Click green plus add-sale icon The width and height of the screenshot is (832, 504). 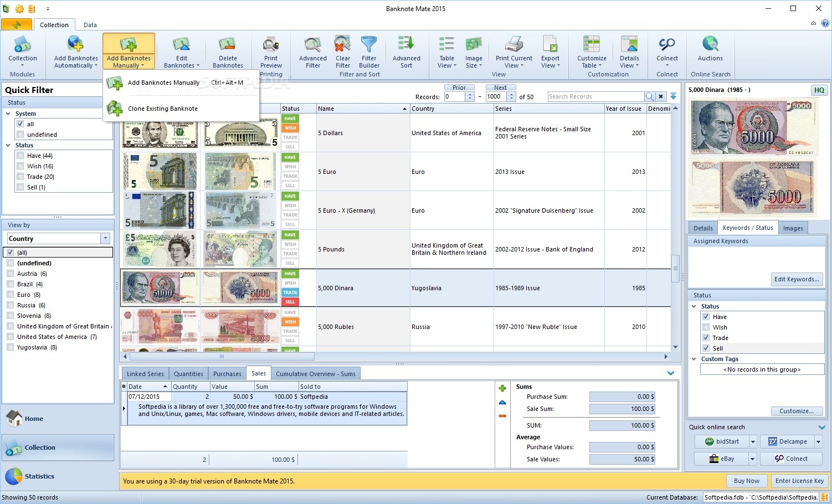(x=502, y=388)
